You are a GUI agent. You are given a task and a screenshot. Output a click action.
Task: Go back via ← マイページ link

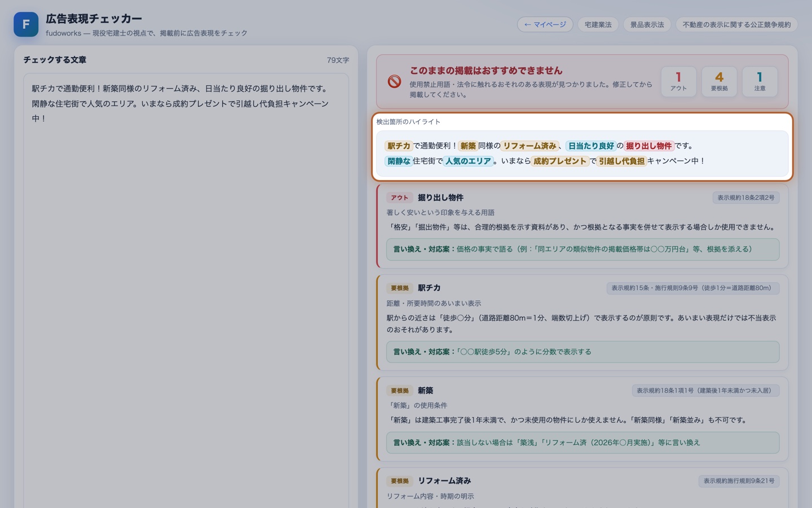point(545,24)
